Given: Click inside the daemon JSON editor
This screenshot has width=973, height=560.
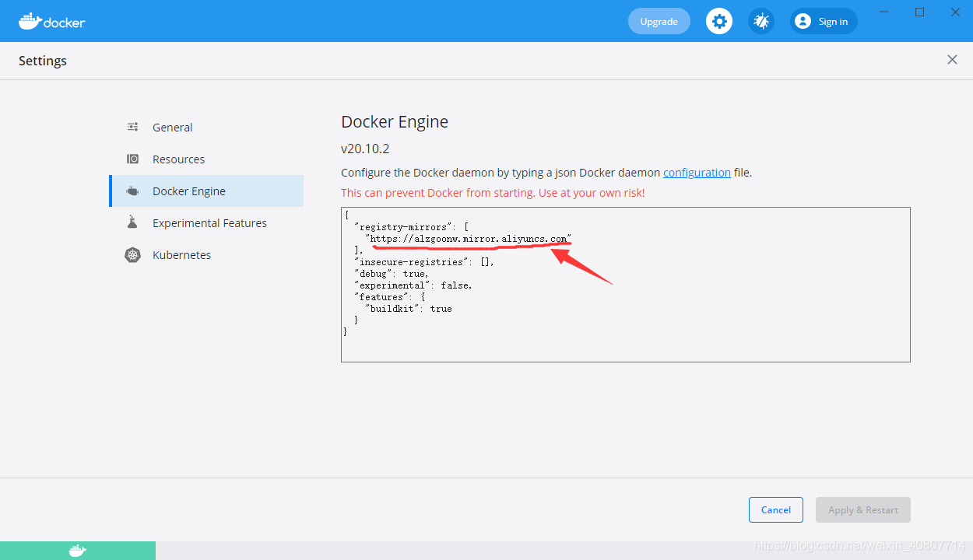Looking at the screenshot, I should (x=625, y=284).
